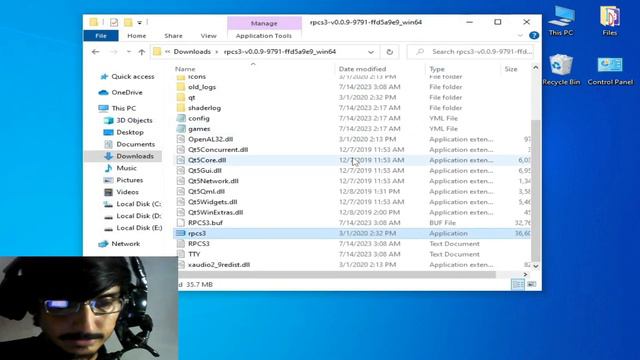This screenshot has height=360, width=640.
Task: Open the File menu
Action: [101, 36]
